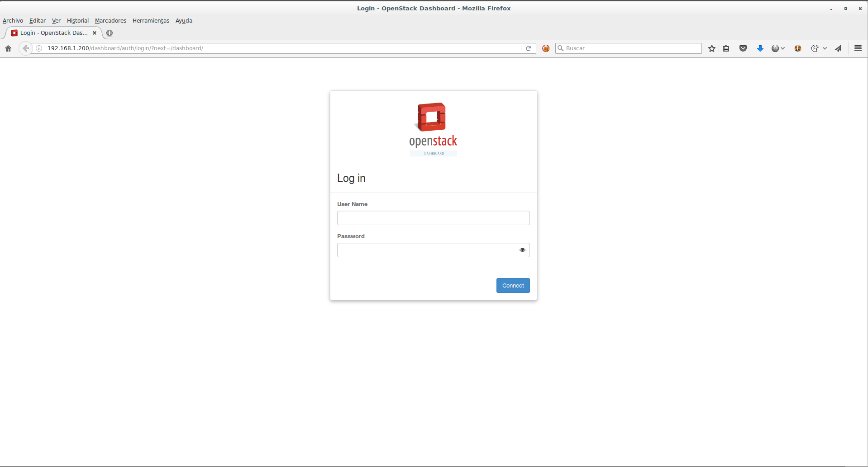Click the paper plane toolbar icon
The width and height of the screenshot is (868, 467).
click(838, 48)
